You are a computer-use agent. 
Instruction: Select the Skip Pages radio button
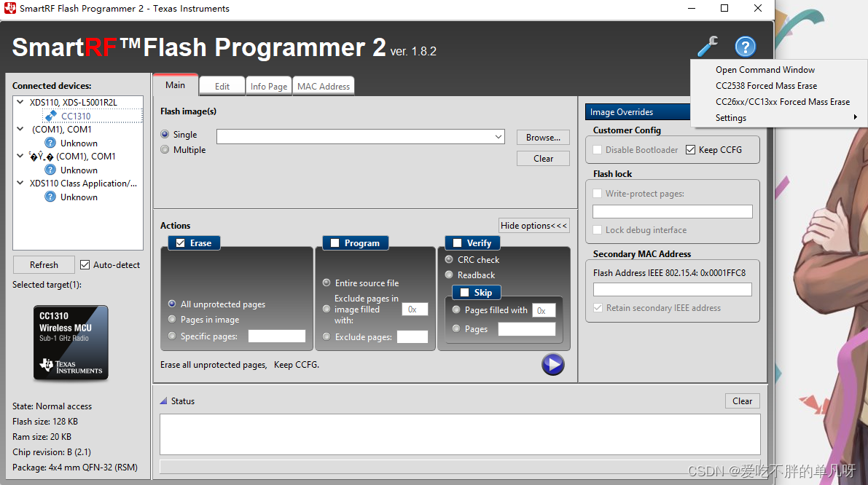pos(456,328)
